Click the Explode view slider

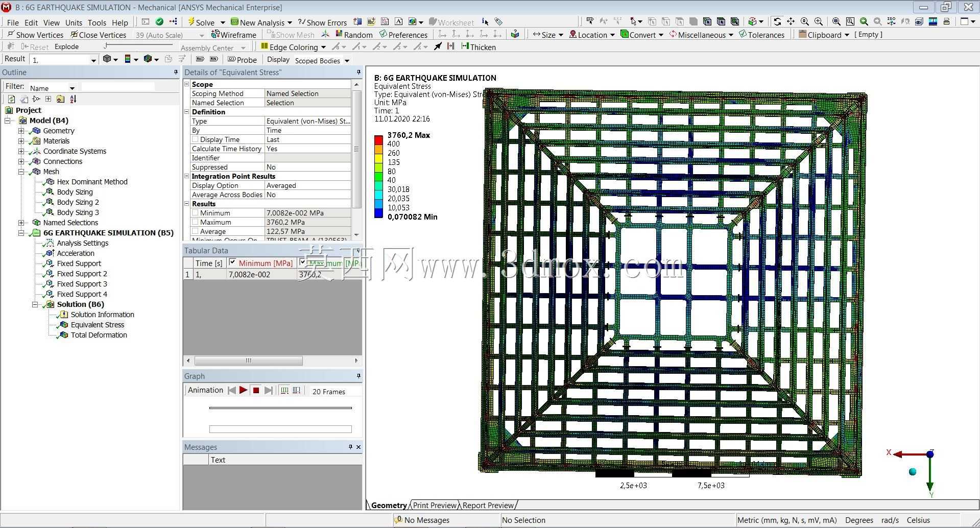tap(138, 45)
